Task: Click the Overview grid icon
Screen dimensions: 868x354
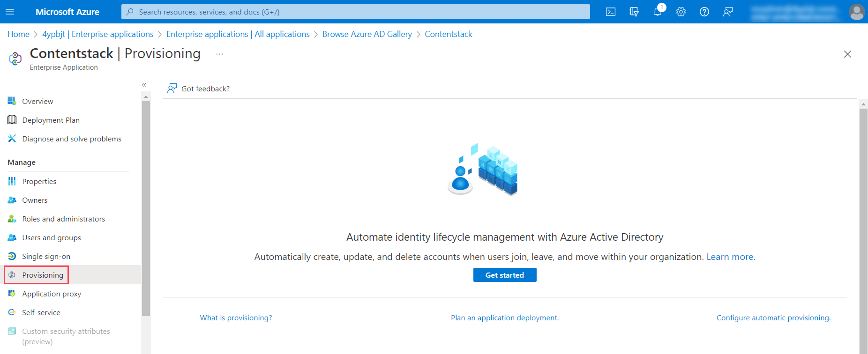Action: pyautogui.click(x=12, y=101)
